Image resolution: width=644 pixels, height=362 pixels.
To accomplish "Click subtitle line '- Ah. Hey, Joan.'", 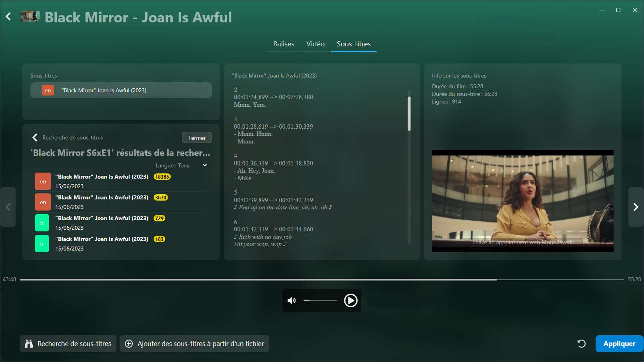I will [254, 171].
